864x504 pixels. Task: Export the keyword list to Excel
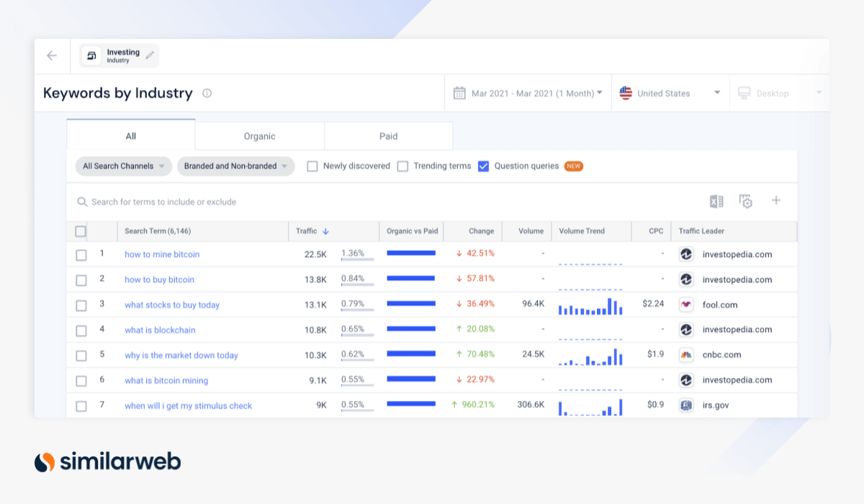[716, 201]
